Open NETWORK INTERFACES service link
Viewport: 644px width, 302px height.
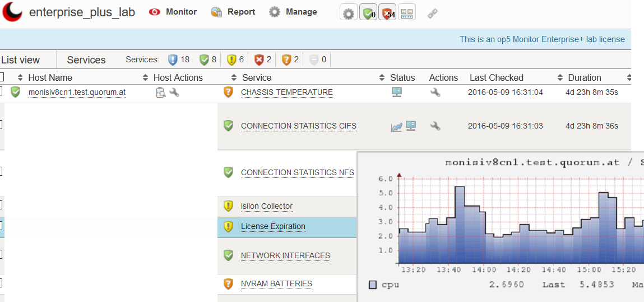pyautogui.click(x=285, y=255)
